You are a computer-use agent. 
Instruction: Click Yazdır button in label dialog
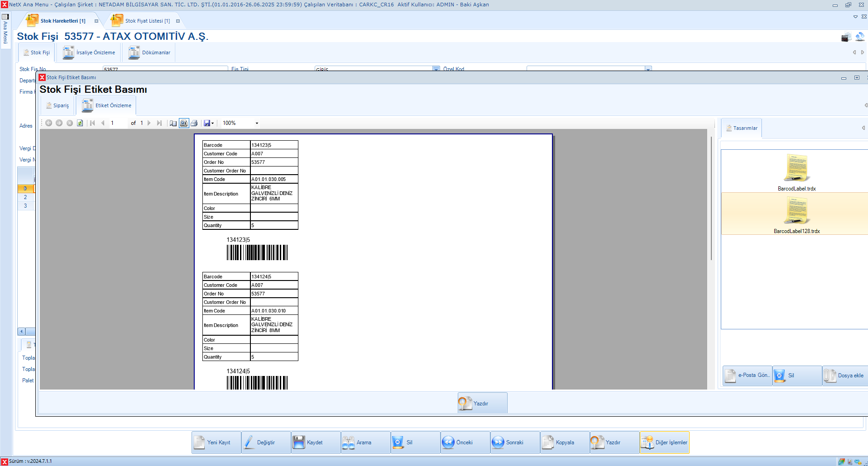point(482,403)
